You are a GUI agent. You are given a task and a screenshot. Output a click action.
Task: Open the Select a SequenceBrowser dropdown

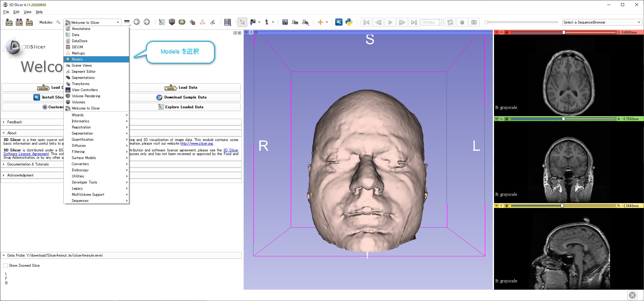[x=602, y=22]
